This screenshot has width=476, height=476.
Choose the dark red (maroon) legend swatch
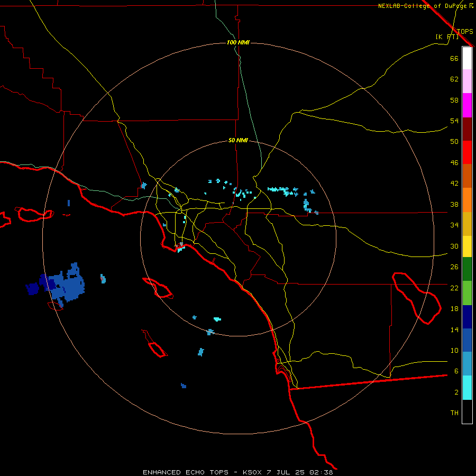pyautogui.click(x=467, y=129)
